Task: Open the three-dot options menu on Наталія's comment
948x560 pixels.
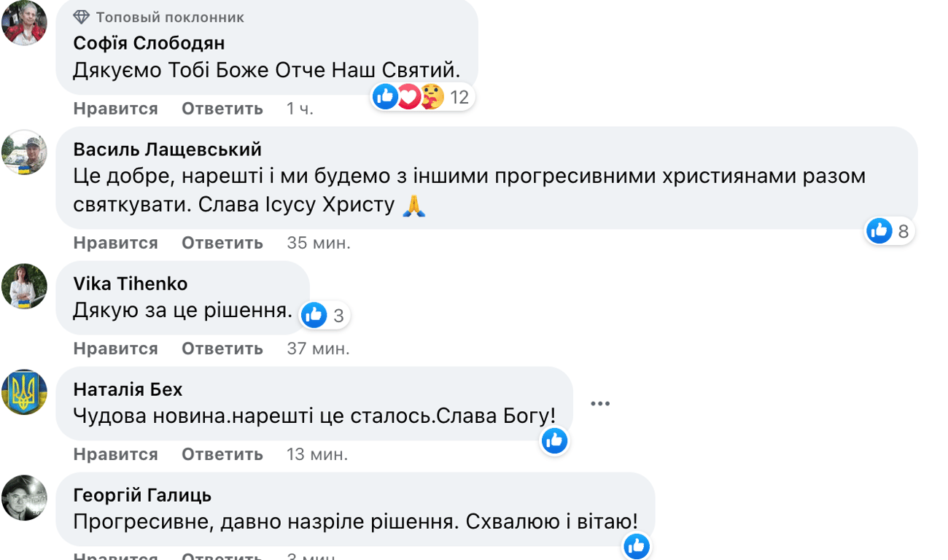Action: (x=600, y=402)
